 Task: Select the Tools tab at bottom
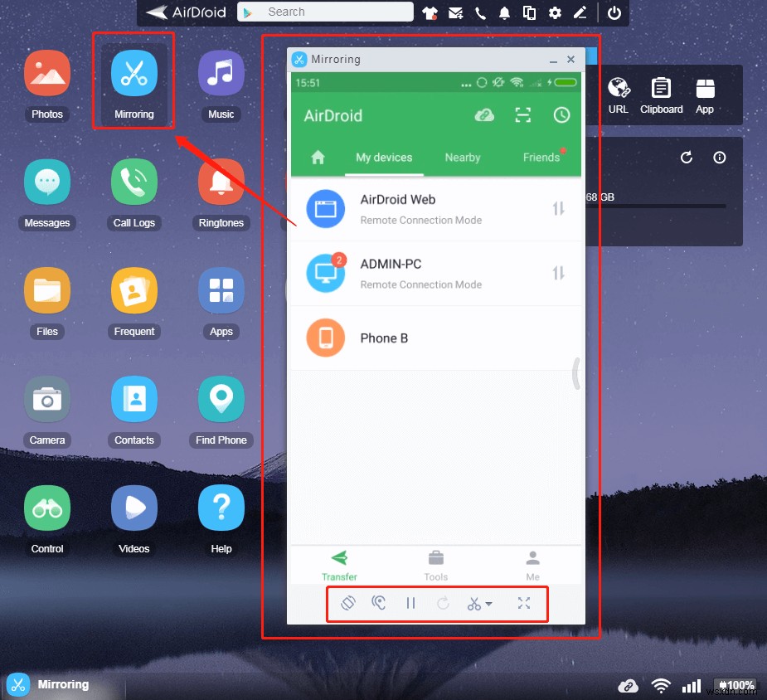point(435,564)
